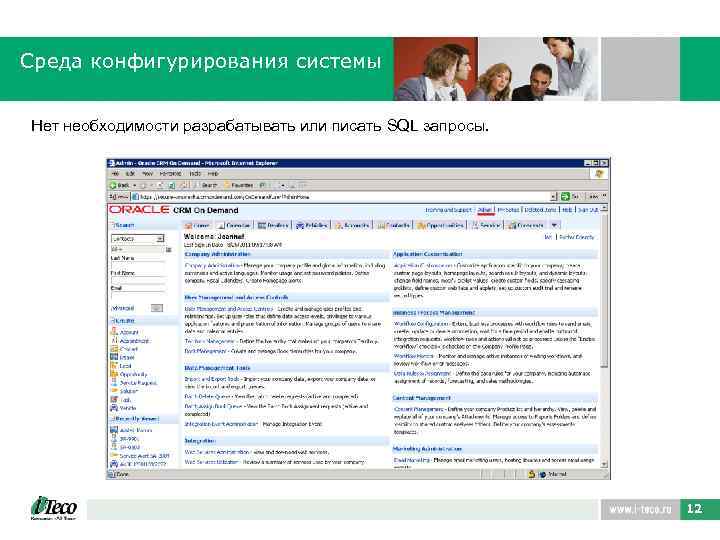
Task: Click the i-Teco logo on the slide
Action: [54, 508]
